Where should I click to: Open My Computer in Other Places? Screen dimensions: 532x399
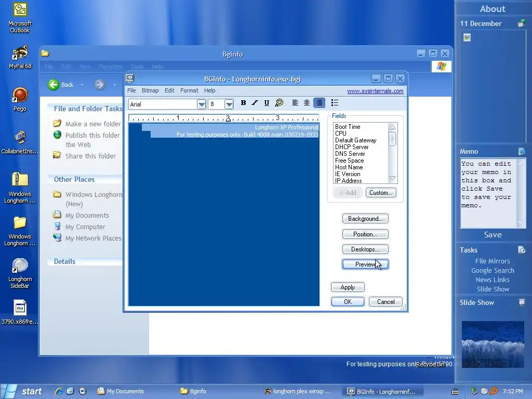(79, 227)
